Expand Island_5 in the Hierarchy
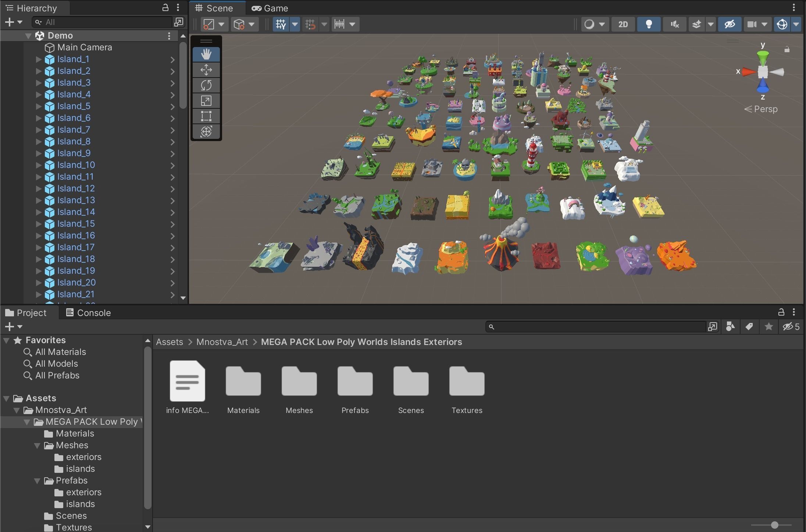Image resolution: width=806 pixels, height=532 pixels. pyautogui.click(x=39, y=106)
